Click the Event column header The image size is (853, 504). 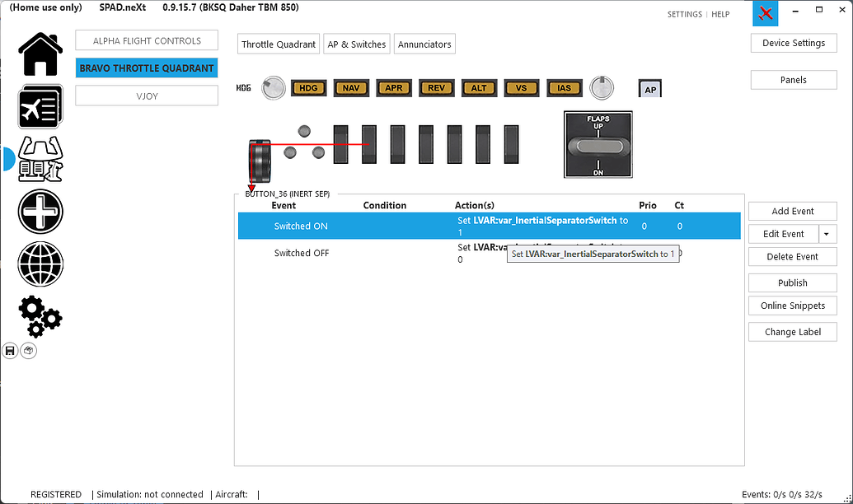(284, 206)
